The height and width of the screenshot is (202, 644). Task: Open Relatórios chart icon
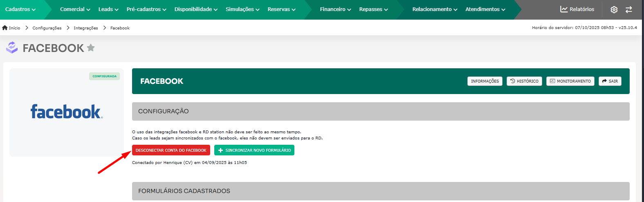(x=564, y=9)
